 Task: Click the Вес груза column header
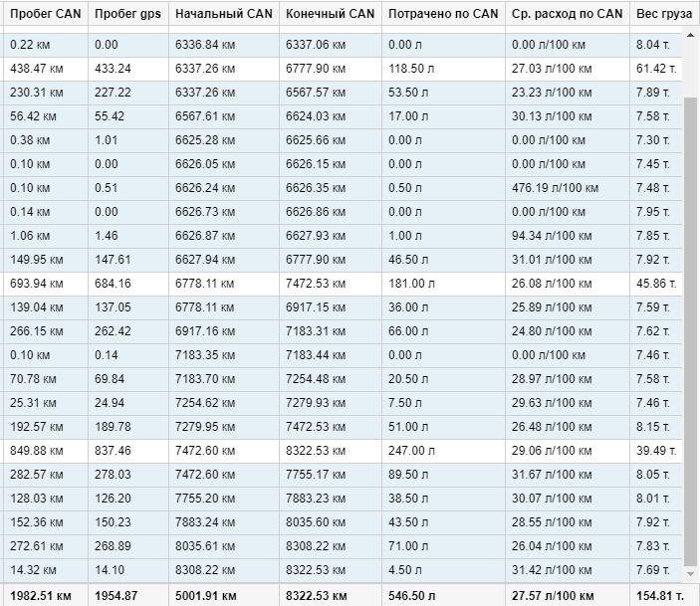[664, 14]
